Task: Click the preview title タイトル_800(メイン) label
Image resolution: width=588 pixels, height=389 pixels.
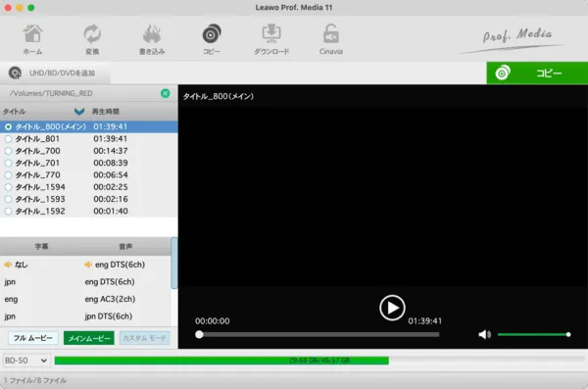Action: tap(219, 96)
